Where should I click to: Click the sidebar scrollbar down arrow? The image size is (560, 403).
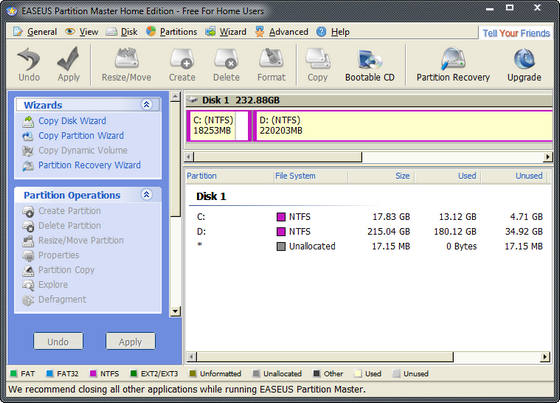pos(175,311)
